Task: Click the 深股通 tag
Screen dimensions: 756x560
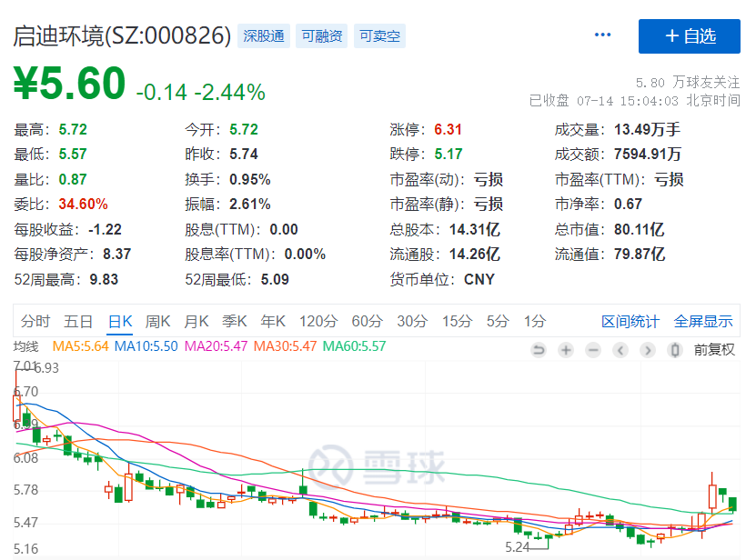Action: click(x=263, y=36)
